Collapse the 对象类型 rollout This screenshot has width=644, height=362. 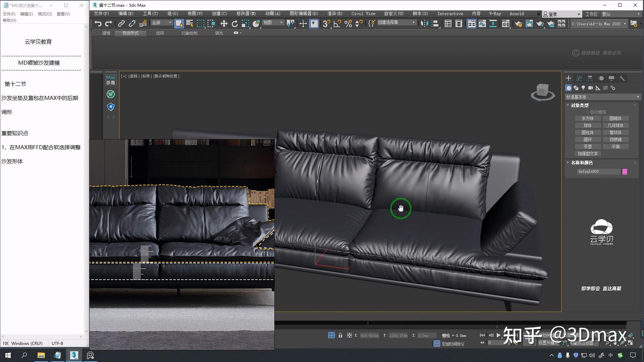(579, 105)
